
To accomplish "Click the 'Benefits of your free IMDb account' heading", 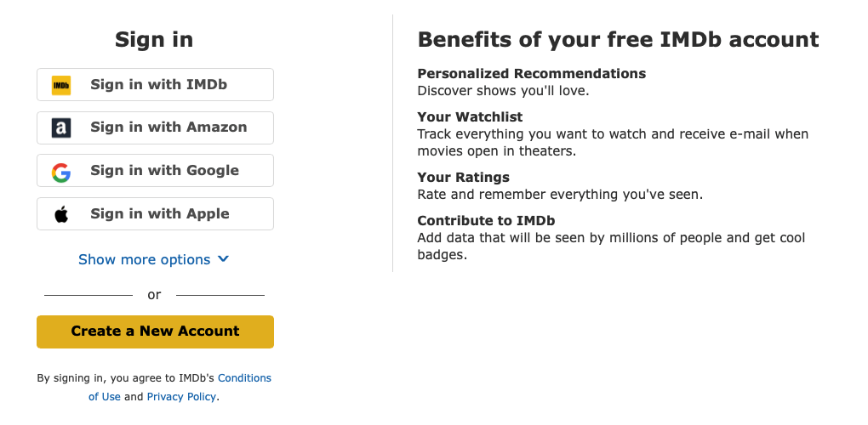I will click(618, 40).
